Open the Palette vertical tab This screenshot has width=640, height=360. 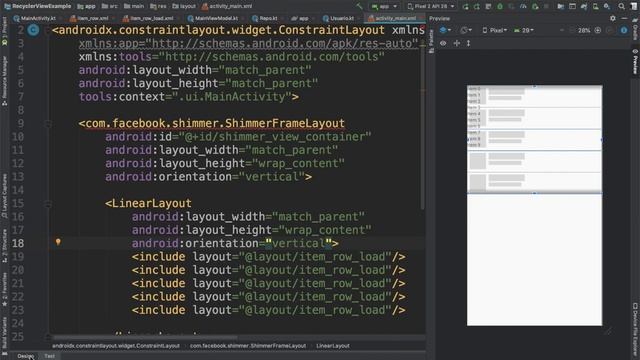tap(431, 42)
